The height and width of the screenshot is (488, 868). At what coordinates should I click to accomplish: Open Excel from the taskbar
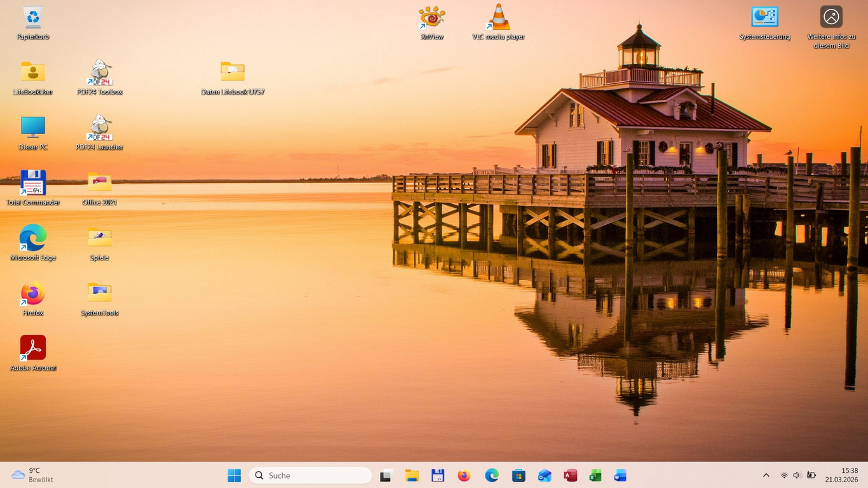coord(595,475)
